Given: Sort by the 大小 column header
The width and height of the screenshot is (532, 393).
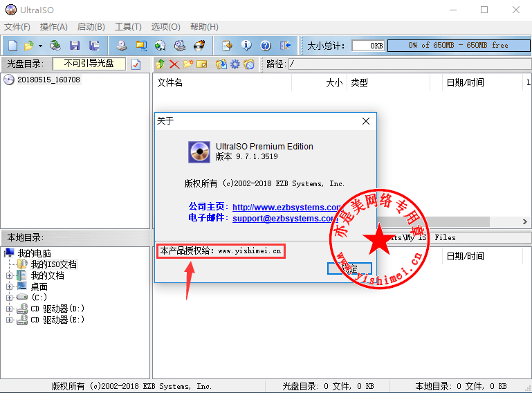Looking at the screenshot, I should 334,82.
